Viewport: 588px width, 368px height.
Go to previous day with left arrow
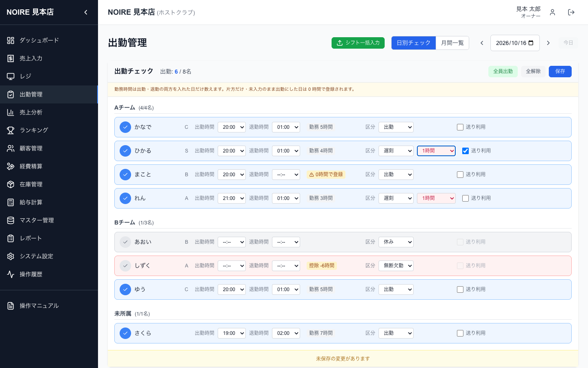pos(482,43)
